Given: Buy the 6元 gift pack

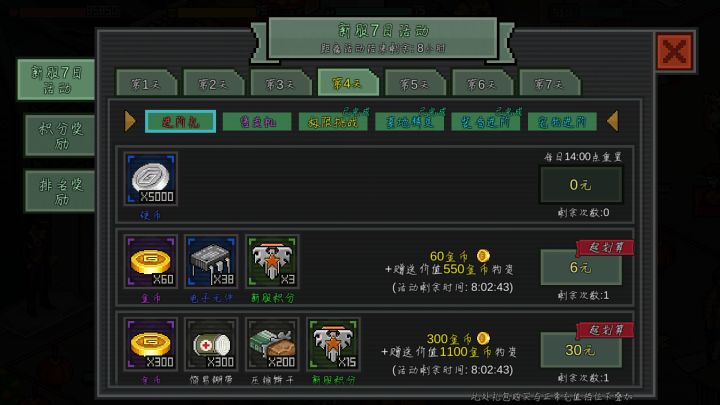Looking at the screenshot, I should 581,267.
